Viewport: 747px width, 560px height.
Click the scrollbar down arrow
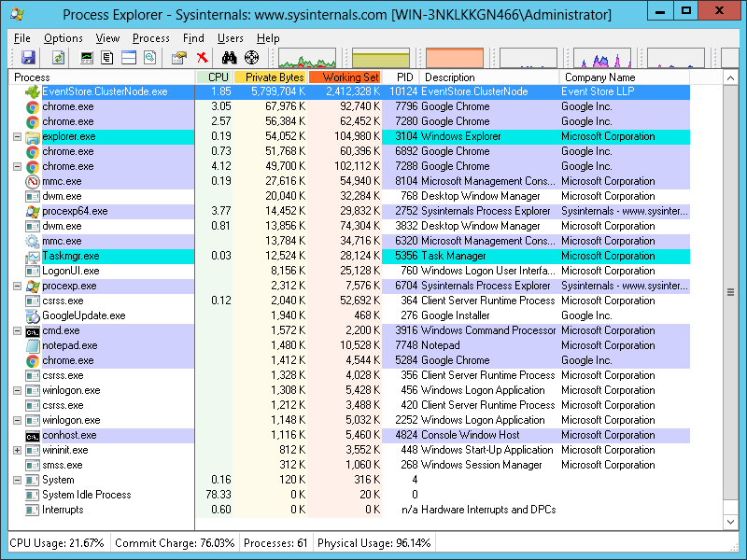coord(730,523)
